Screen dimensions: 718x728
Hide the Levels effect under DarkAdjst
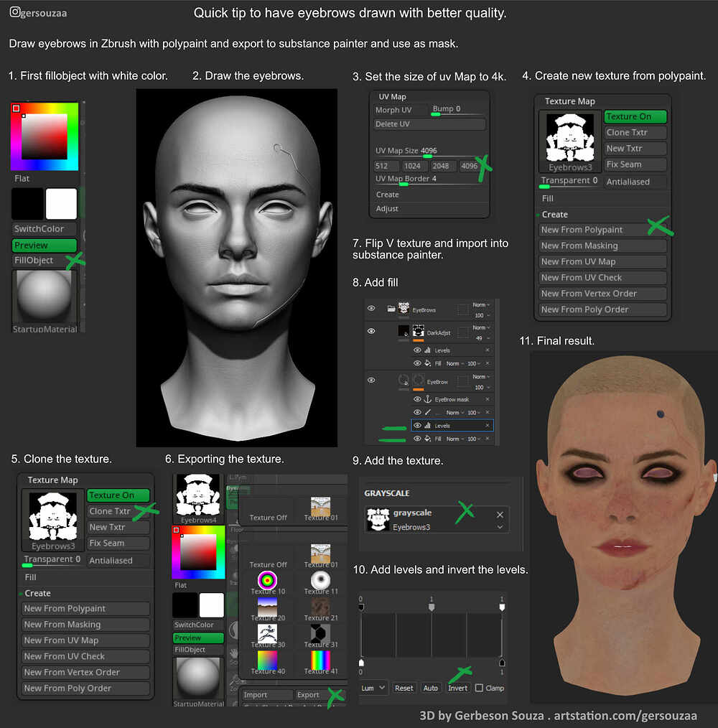click(x=417, y=350)
